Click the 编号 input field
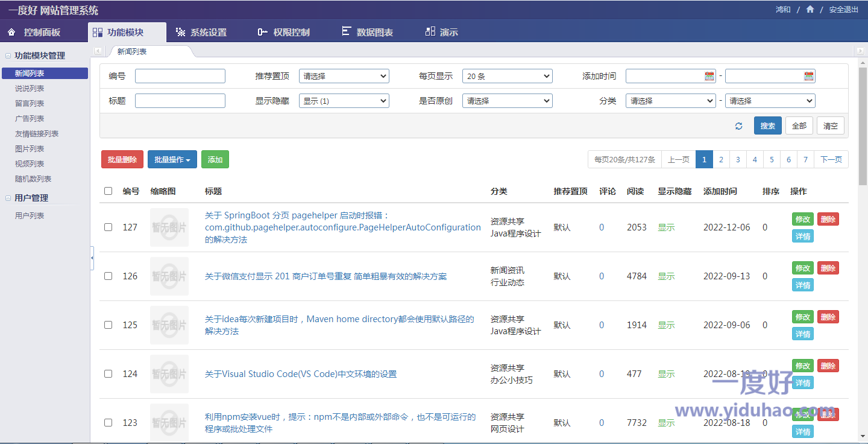The image size is (868, 444). pos(180,76)
